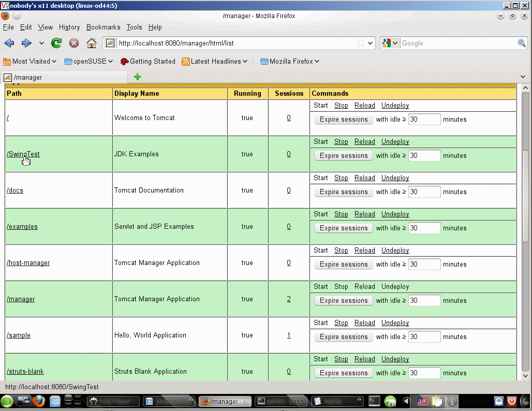The width and height of the screenshot is (532, 411).
Task: Open the Edit menu
Action: tap(26, 27)
